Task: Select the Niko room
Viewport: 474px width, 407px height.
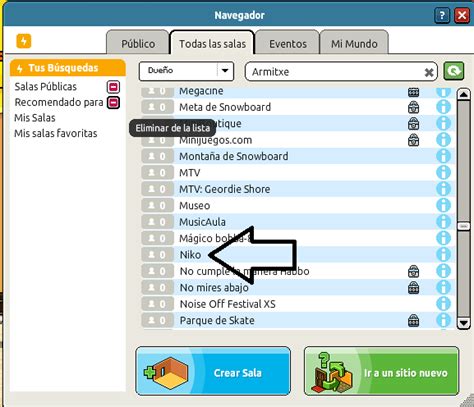Action: pyautogui.click(x=298, y=254)
